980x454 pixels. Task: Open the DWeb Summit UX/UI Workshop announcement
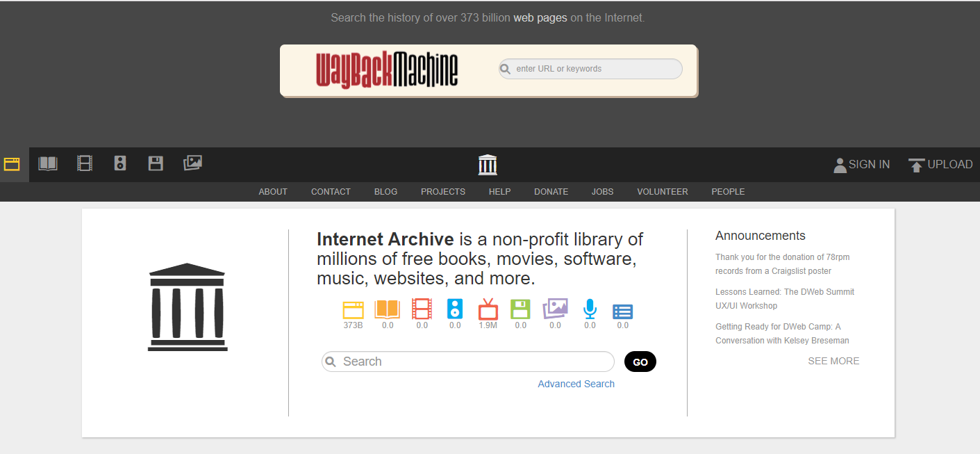click(x=785, y=299)
